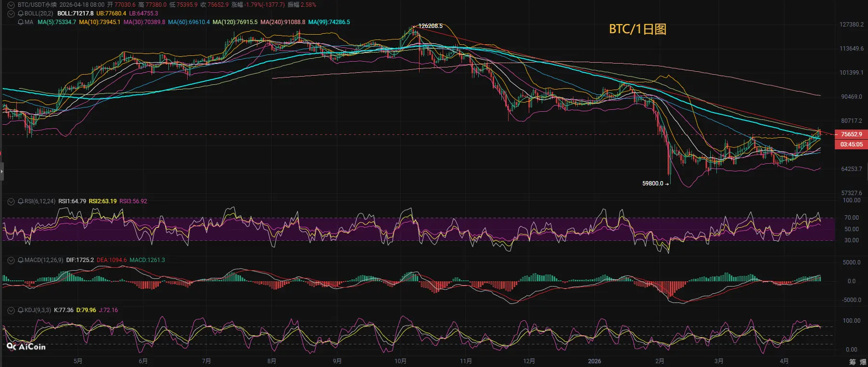Select the MA(60):69610.4 value

click(x=189, y=22)
